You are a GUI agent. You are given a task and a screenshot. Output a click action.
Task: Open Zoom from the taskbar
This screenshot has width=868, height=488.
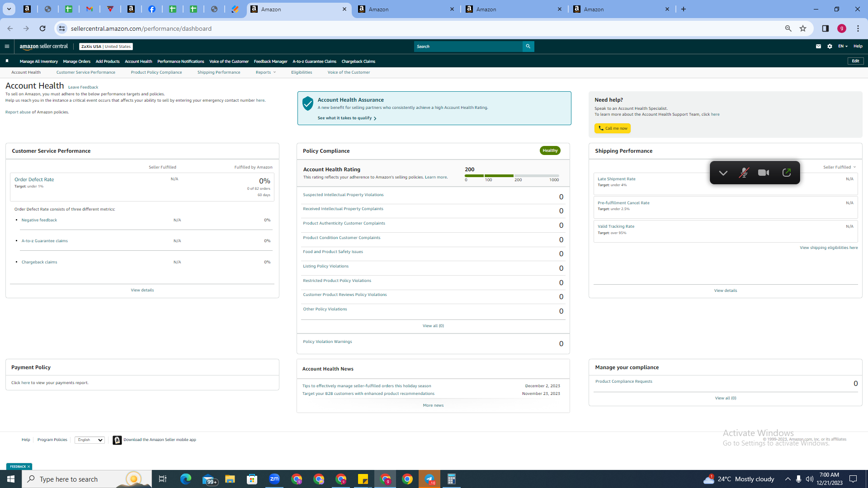[274, 479]
